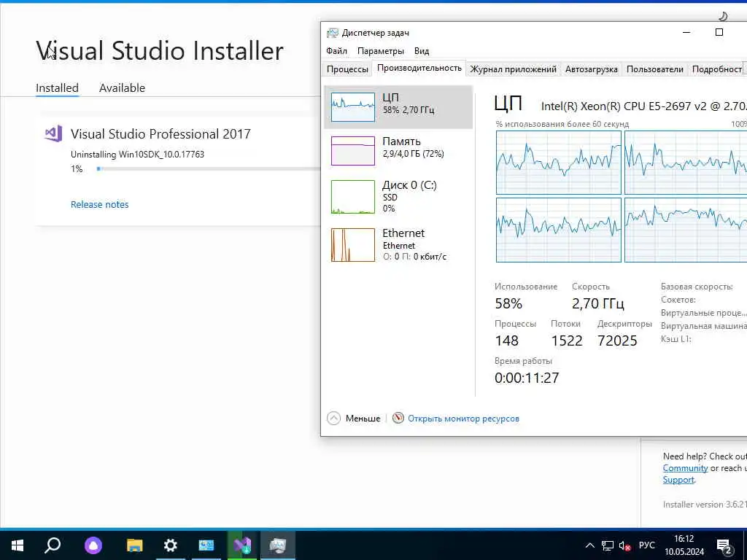The image size is (747, 560).
Task: Open Пользователи tab
Action: [x=654, y=69]
